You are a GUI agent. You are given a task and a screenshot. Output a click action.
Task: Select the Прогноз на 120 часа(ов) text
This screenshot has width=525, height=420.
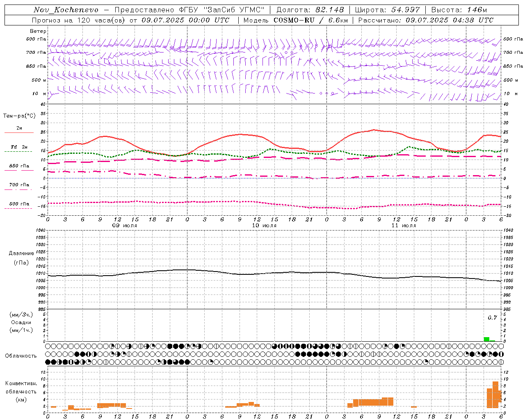(x=79, y=20)
